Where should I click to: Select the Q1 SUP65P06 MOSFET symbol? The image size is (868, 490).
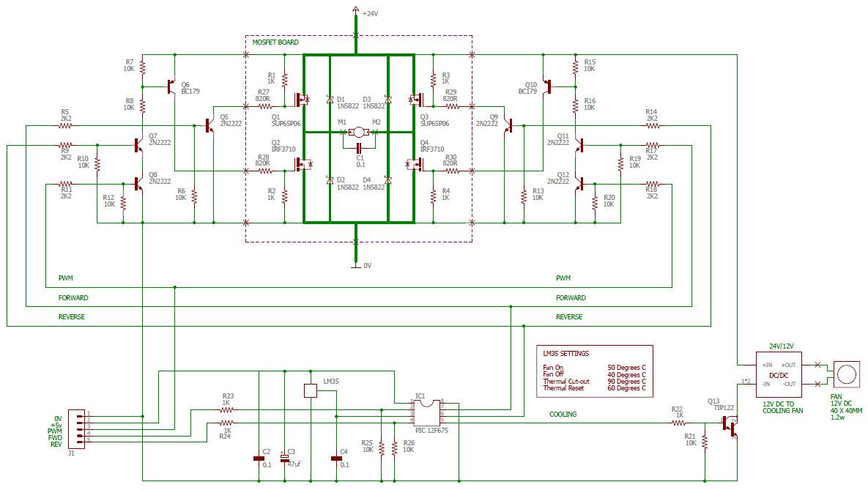coord(302,100)
